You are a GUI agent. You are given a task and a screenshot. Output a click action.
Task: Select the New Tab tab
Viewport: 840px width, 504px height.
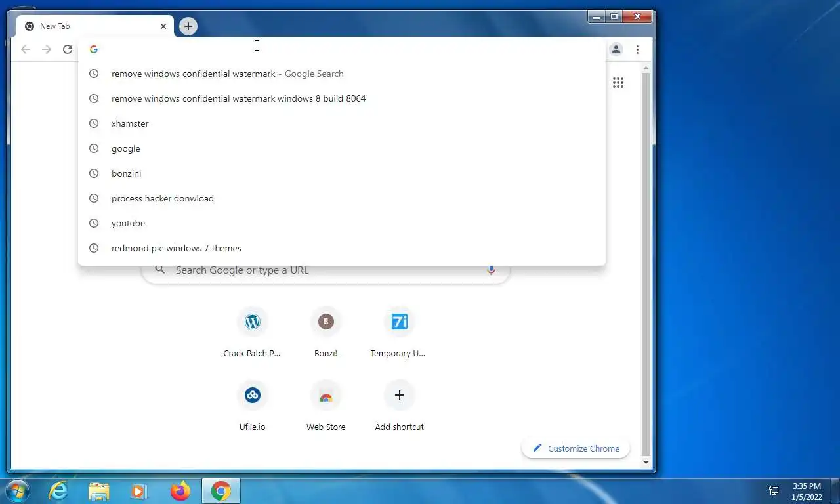[96, 26]
